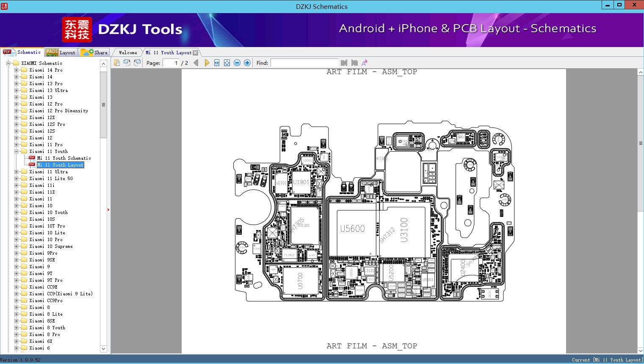Select the Xiaomi 9T Pro folder
The height and width of the screenshot is (364, 644).
(46, 280)
